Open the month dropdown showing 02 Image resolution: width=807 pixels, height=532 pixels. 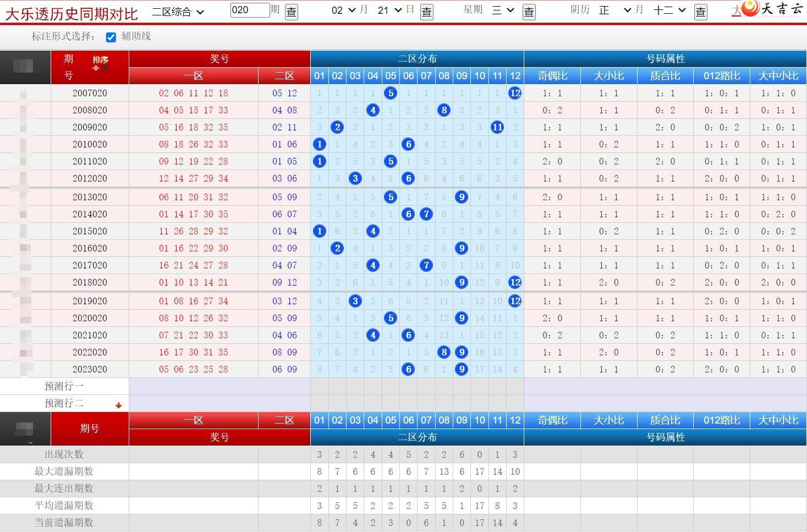[x=344, y=10]
